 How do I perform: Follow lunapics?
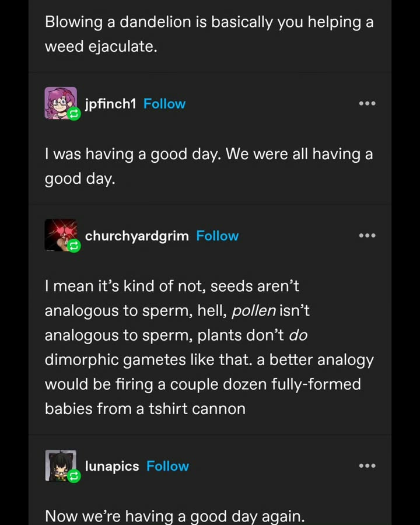pyautogui.click(x=167, y=466)
